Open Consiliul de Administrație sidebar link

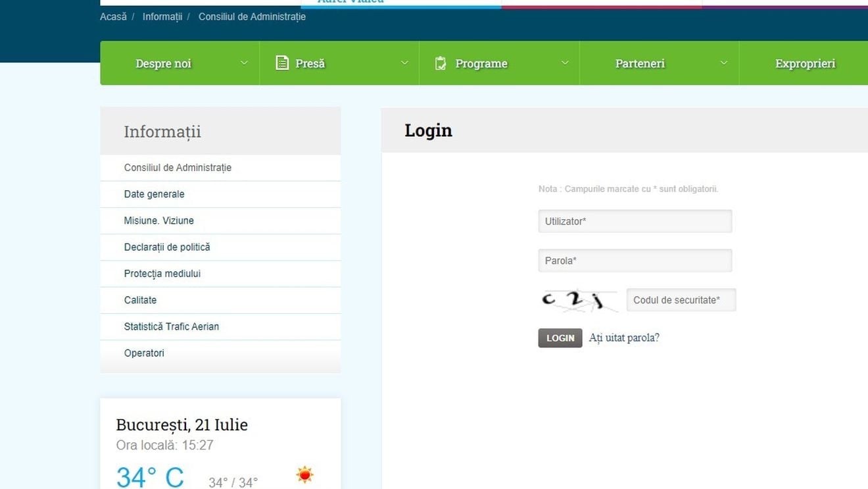tap(178, 168)
